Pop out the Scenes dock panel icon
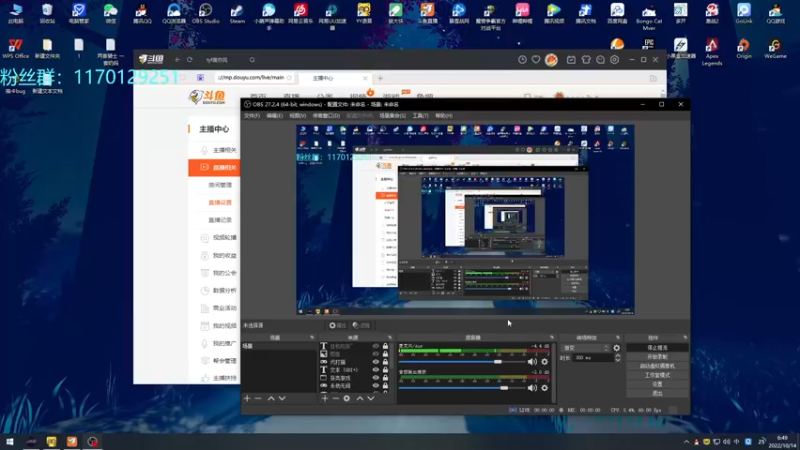 point(312,338)
